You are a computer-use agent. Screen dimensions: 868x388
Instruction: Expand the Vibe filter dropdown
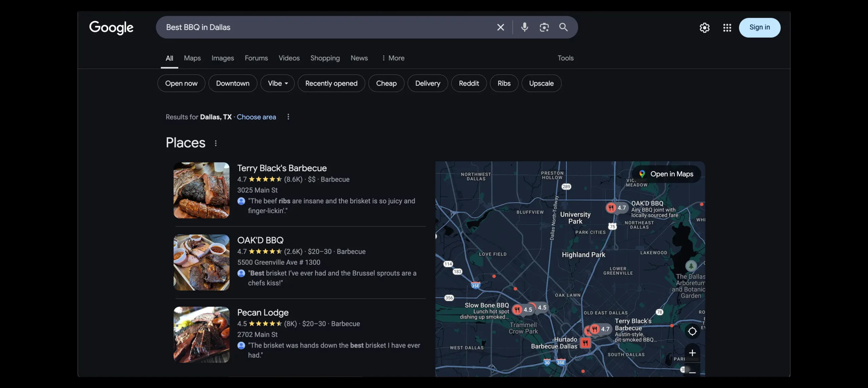coord(278,83)
